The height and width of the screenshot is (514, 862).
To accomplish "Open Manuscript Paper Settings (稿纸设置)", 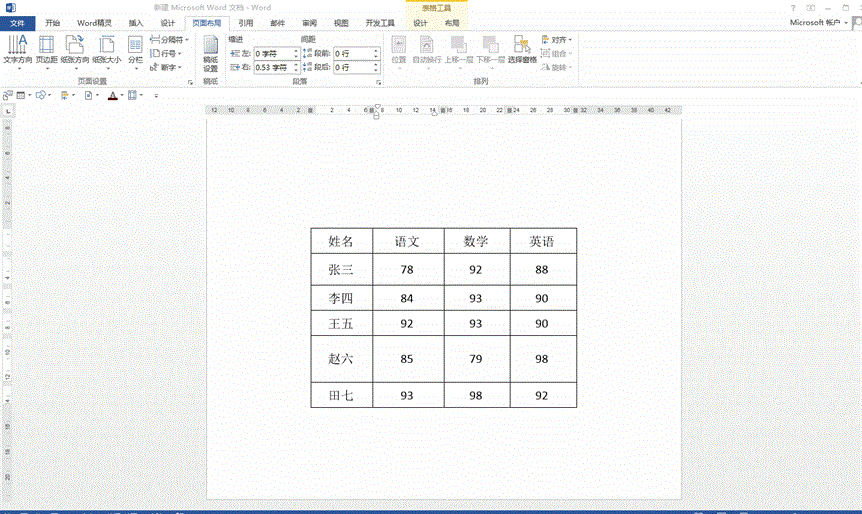I will (210, 52).
